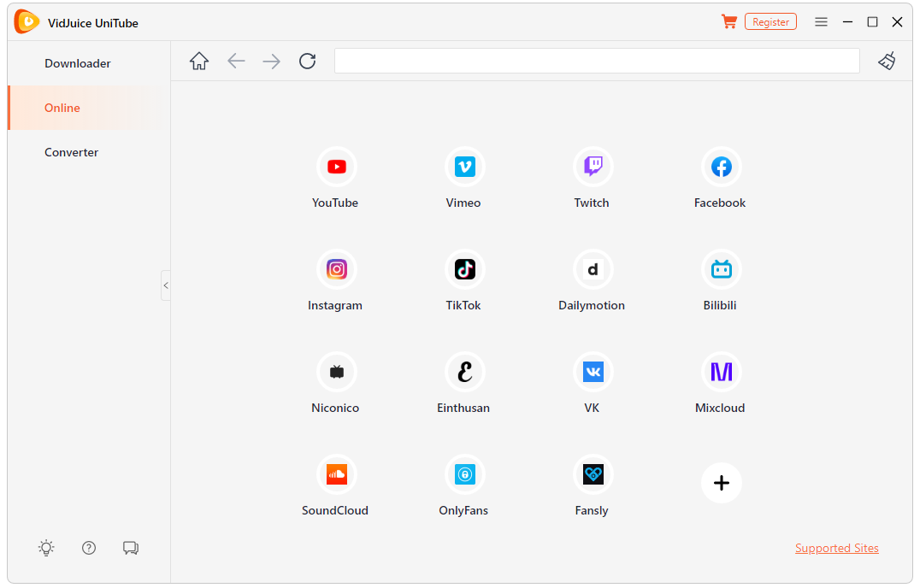914x588 pixels.
Task: Open the Supported Sites link
Action: tap(836, 548)
